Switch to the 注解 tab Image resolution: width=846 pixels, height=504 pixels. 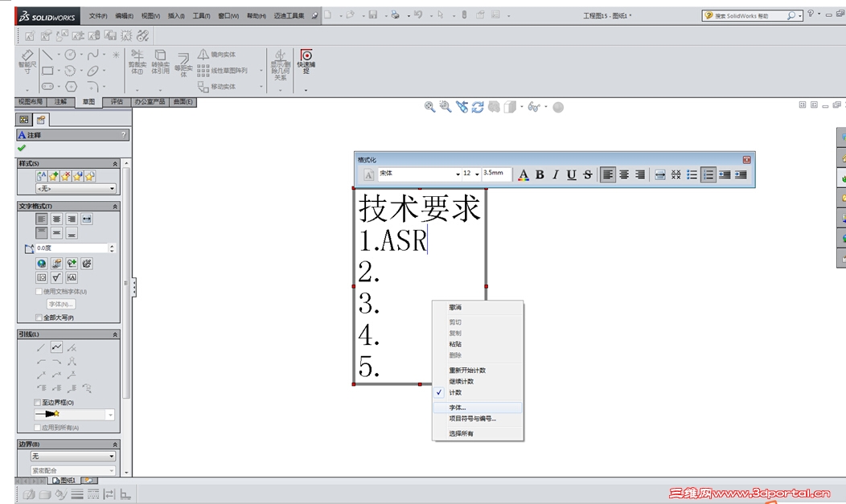[x=60, y=102]
